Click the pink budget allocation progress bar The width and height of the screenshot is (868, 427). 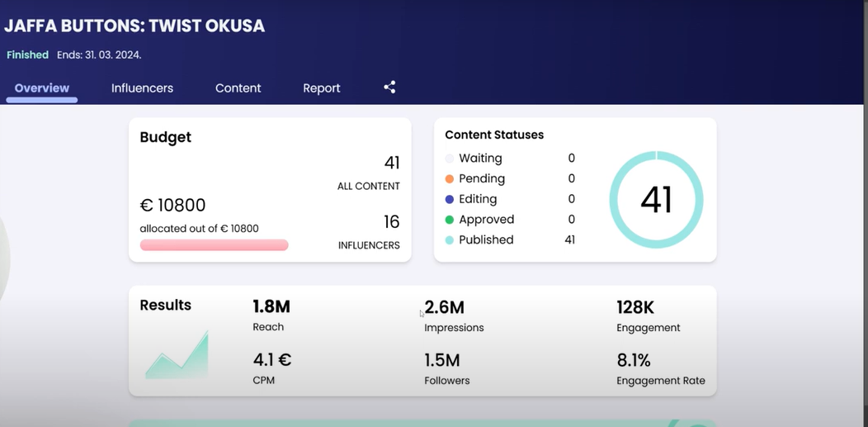tap(215, 244)
